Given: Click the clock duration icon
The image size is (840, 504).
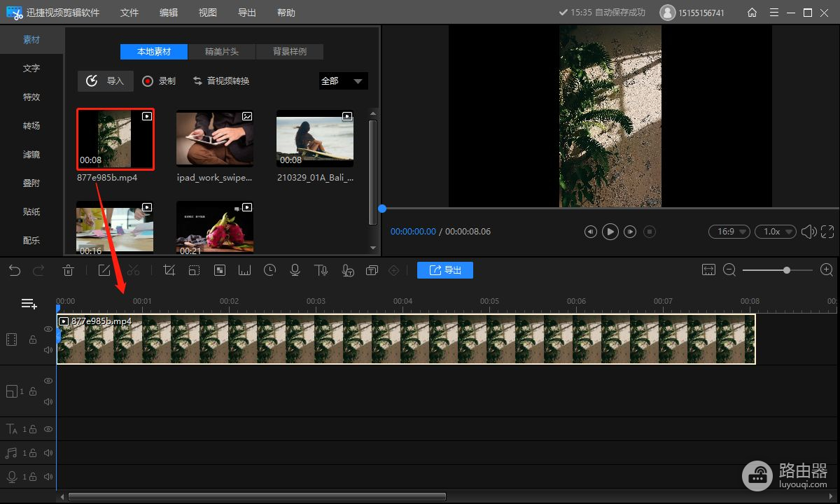Looking at the screenshot, I should tap(269, 270).
